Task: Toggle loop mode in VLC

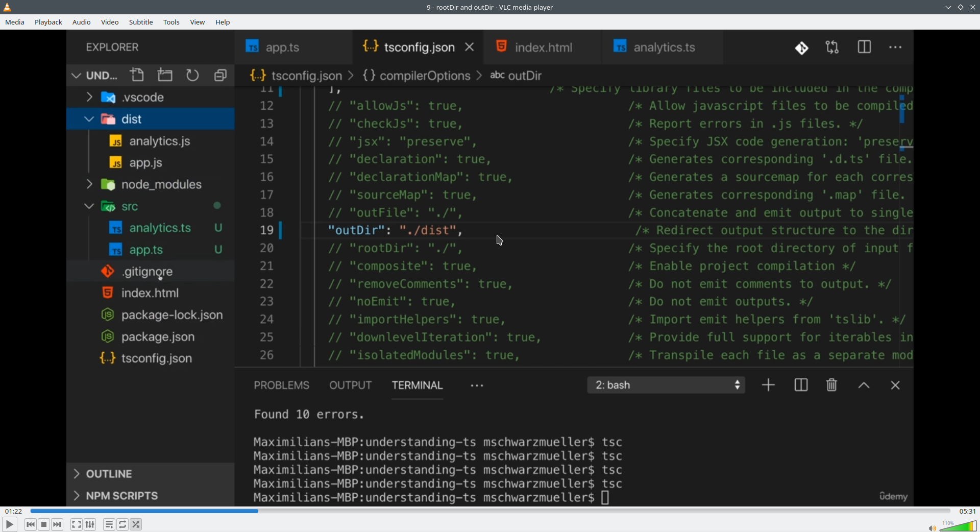Action: (x=122, y=524)
